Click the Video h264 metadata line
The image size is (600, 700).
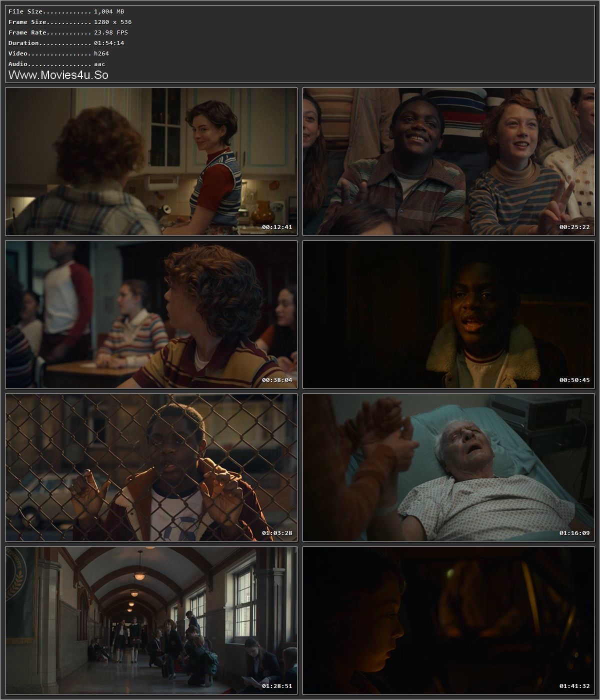click(56, 53)
